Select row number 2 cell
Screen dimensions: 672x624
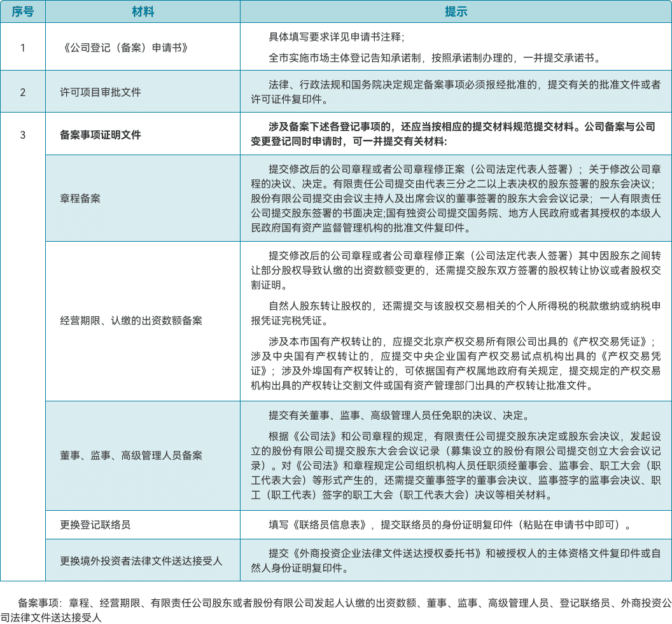23,92
